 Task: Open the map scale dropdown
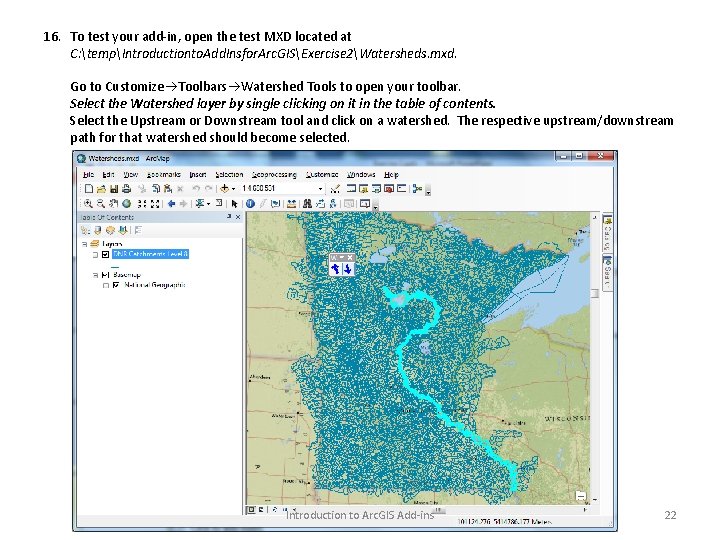(321, 189)
